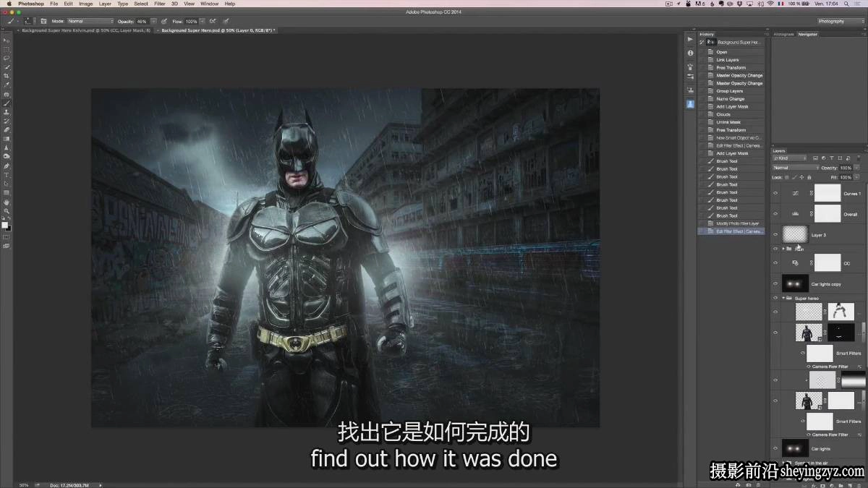Click the foreground color swatch
The image size is (868, 488).
tap(4, 225)
